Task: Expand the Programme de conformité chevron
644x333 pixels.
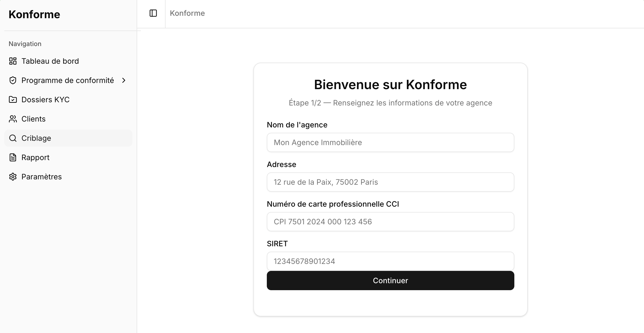Action: [124, 80]
